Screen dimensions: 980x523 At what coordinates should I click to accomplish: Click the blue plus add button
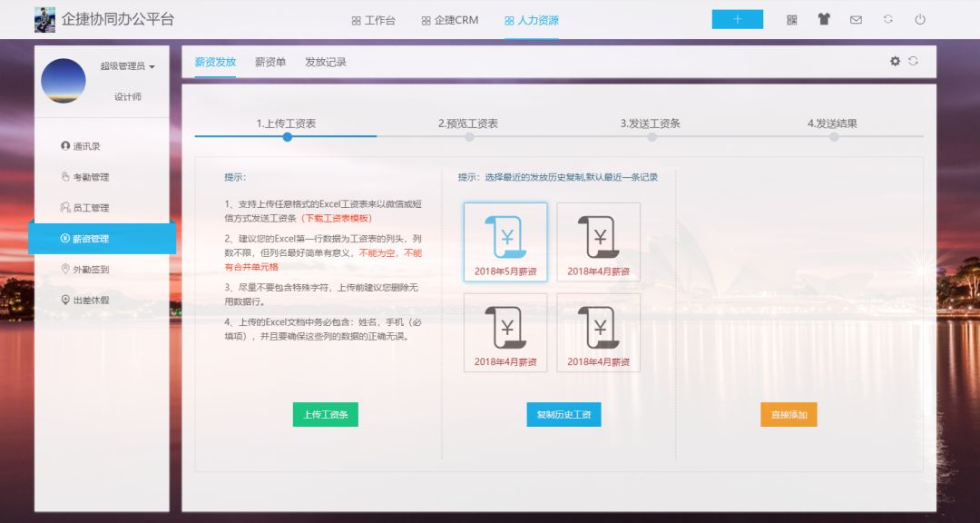click(738, 19)
